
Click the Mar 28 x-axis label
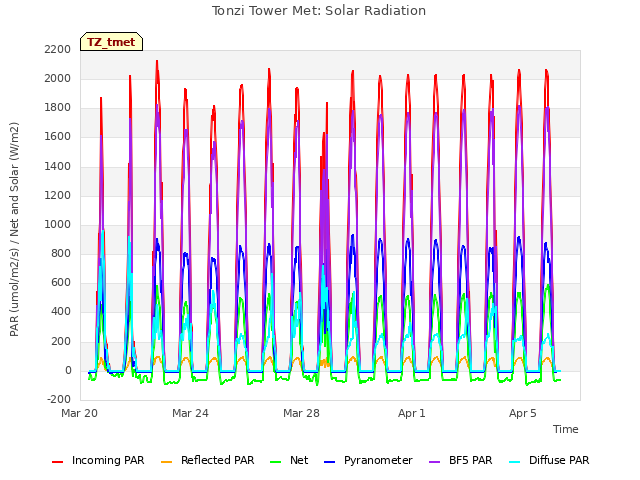pos(301,413)
